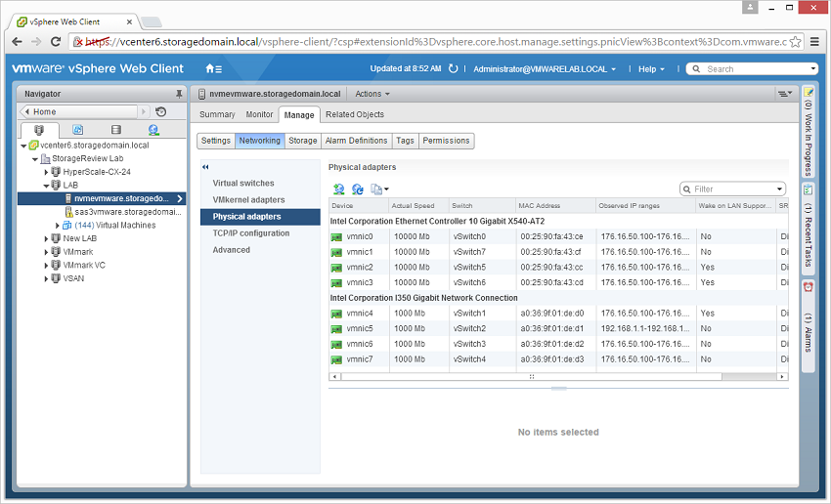Image resolution: width=831 pixels, height=504 pixels.
Task: Open the Administrator@VMWARELAB.LOCAL user menu
Action: 545,68
